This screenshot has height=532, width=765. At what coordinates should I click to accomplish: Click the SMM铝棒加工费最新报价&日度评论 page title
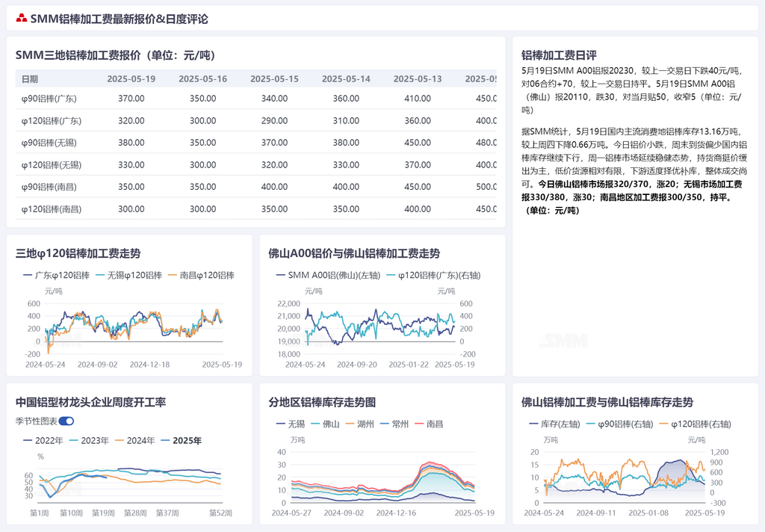(119, 19)
